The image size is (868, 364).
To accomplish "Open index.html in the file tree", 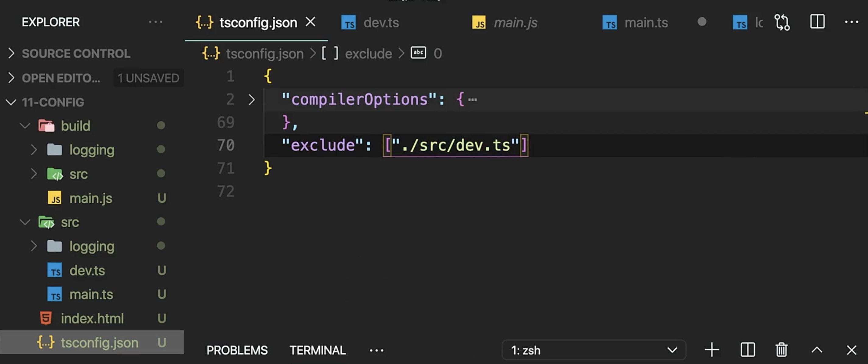I will click(x=92, y=318).
